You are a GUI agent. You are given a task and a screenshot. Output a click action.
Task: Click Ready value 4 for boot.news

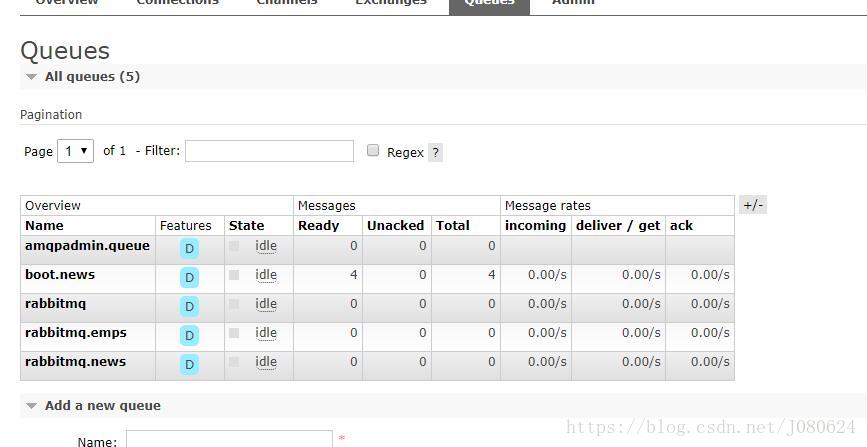point(353,274)
